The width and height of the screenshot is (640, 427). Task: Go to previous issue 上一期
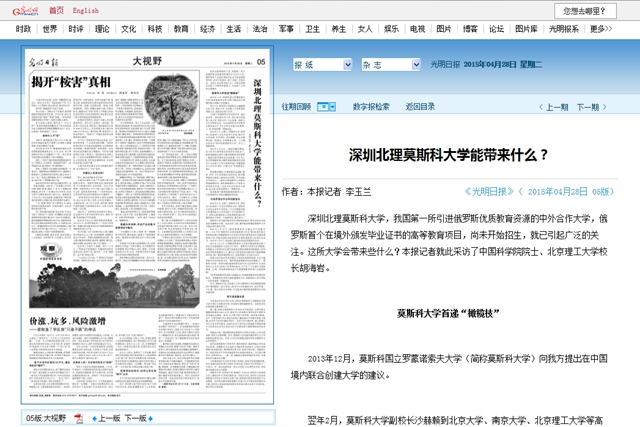click(x=553, y=106)
